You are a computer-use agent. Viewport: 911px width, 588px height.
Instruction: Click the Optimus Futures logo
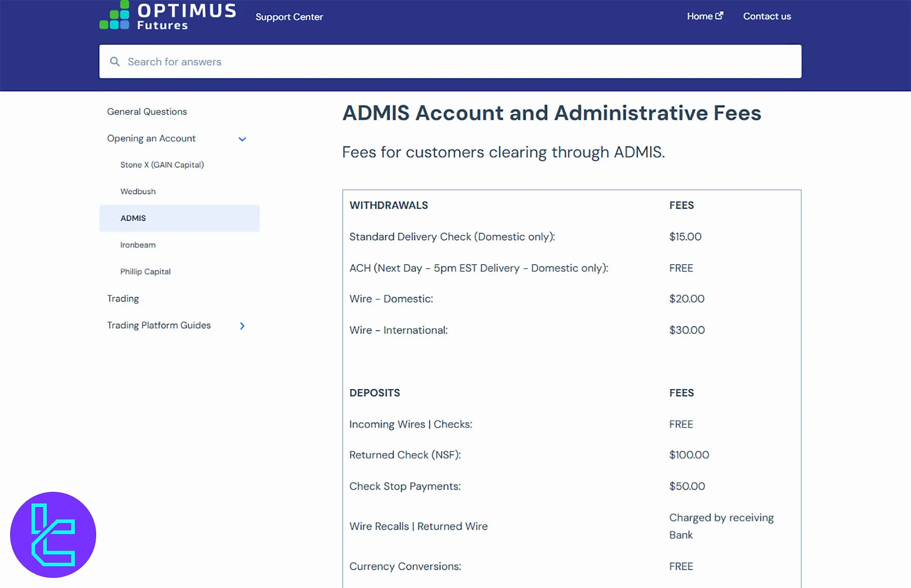(x=168, y=15)
